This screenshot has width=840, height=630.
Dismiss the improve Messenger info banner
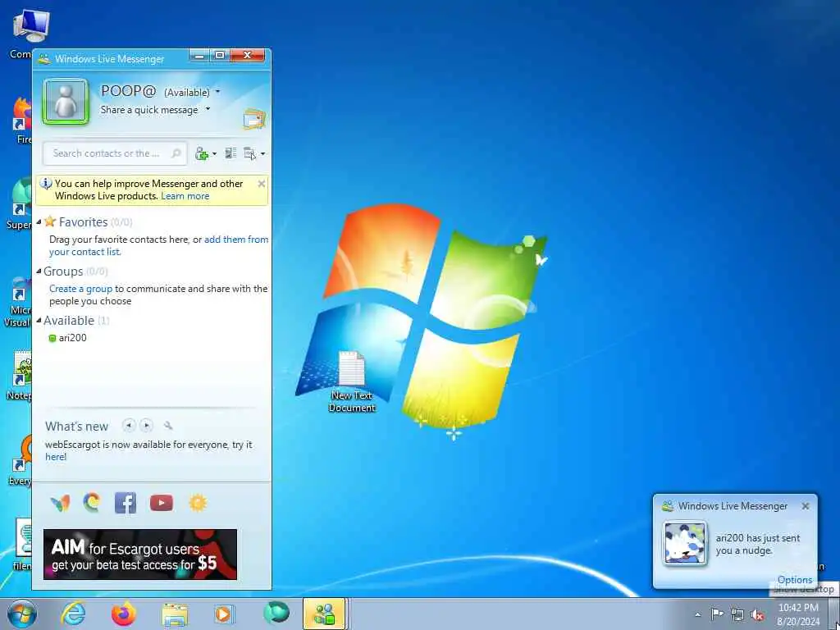point(262,184)
